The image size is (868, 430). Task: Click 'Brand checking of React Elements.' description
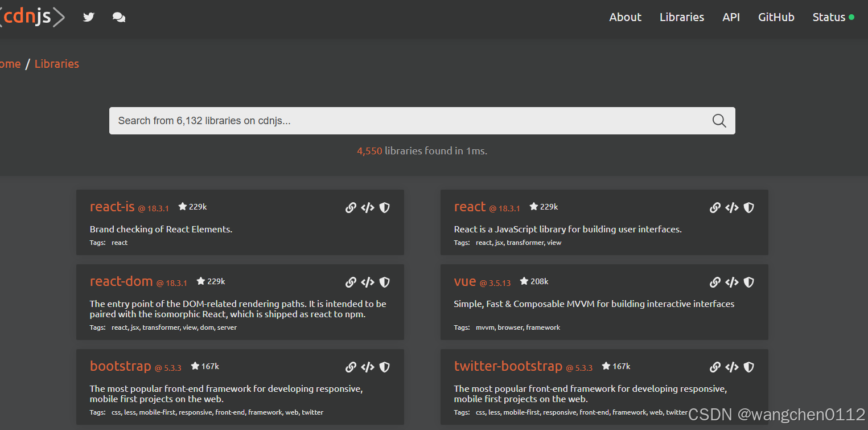pyautogui.click(x=161, y=230)
